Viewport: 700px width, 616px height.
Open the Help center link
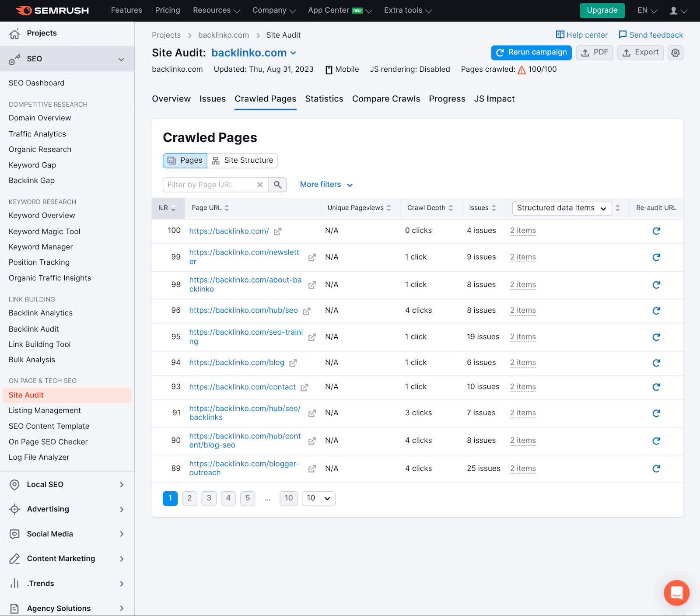tap(581, 35)
